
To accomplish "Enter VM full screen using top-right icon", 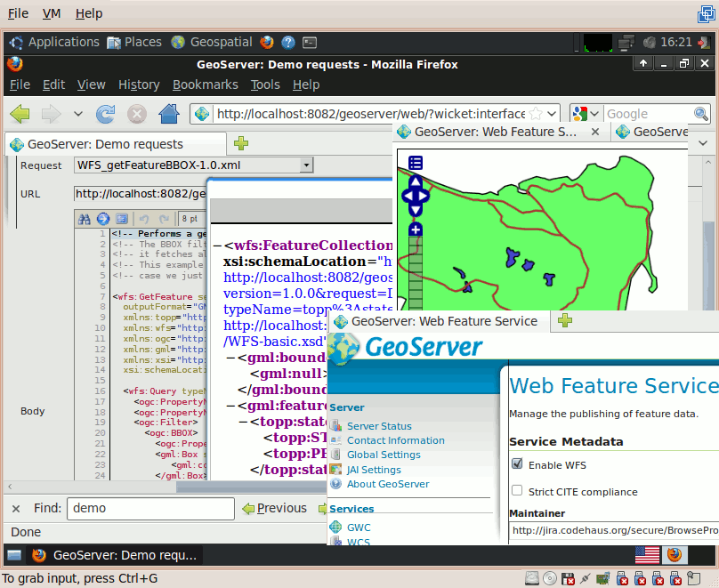I will point(707,13).
